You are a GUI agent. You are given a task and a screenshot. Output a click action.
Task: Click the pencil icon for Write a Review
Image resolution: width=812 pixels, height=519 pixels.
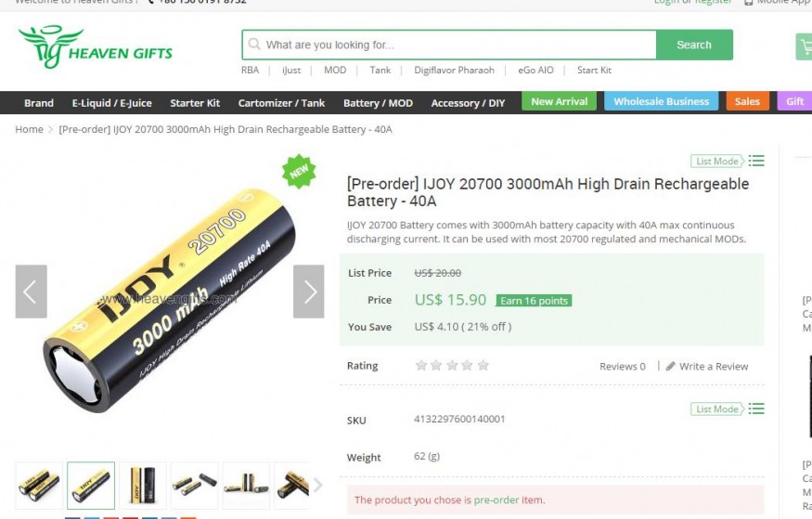(x=671, y=366)
